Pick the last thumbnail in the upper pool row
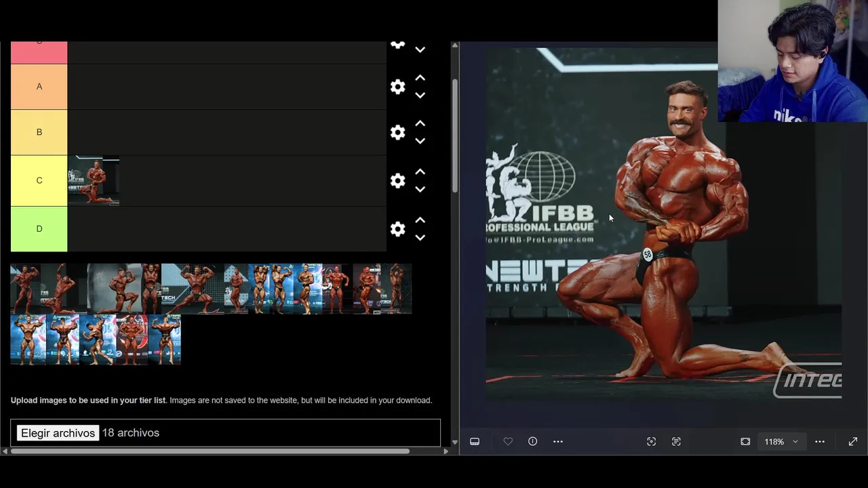This screenshot has width=868, height=488. (x=396, y=289)
